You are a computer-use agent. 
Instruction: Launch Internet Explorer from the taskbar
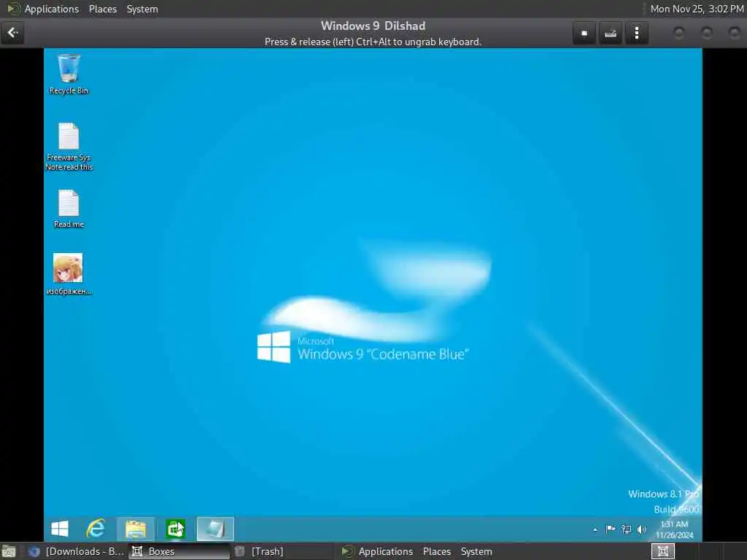(x=96, y=529)
